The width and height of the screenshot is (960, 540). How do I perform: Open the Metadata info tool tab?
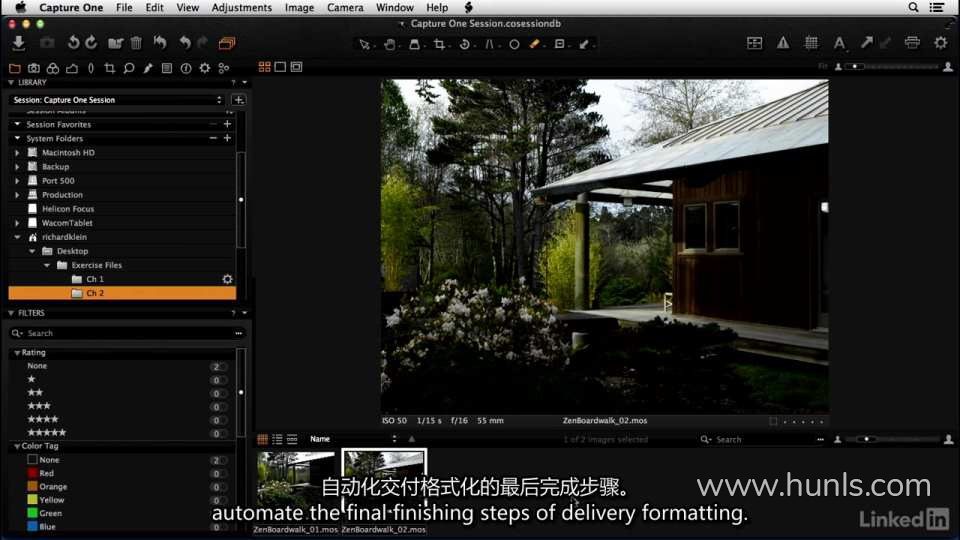pyautogui.click(x=186, y=68)
